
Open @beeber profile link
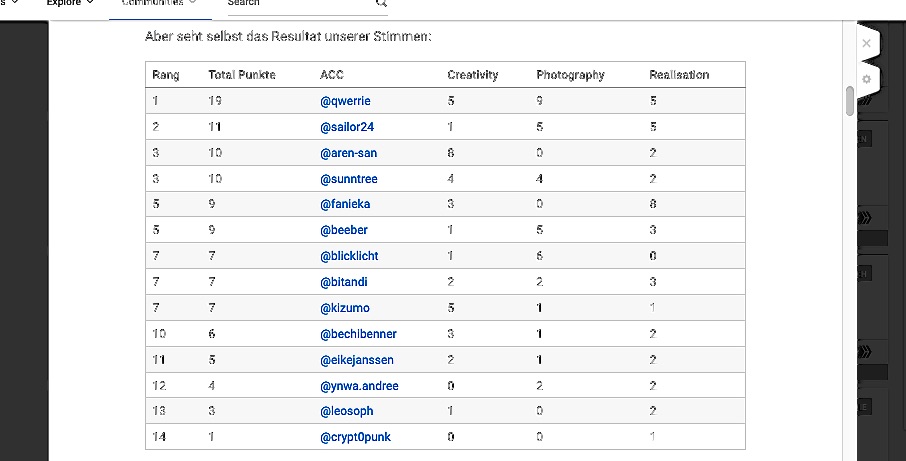pyautogui.click(x=344, y=230)
